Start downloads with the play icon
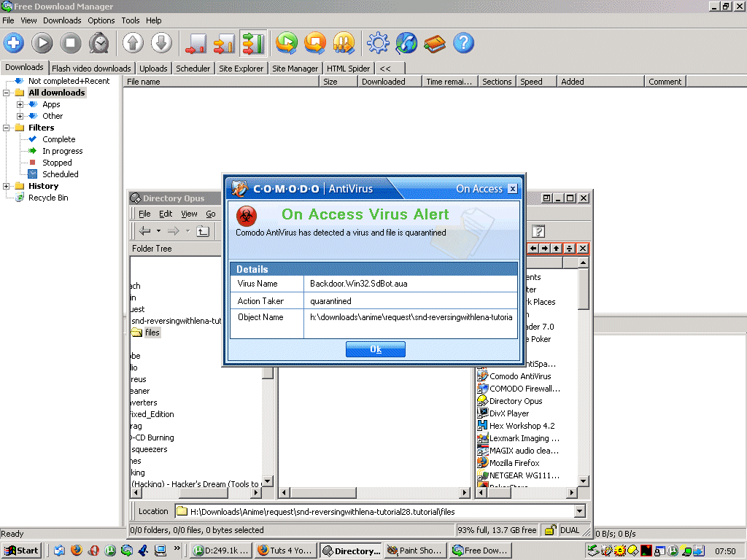The width and height of the screenshot is (747, 560). tap(42, 43)
